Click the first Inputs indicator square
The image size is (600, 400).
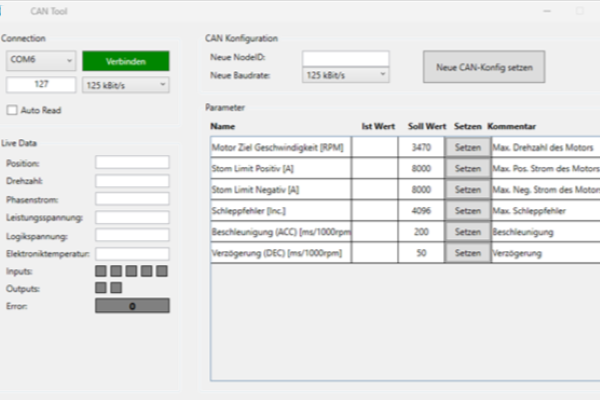tap(101, 271)
